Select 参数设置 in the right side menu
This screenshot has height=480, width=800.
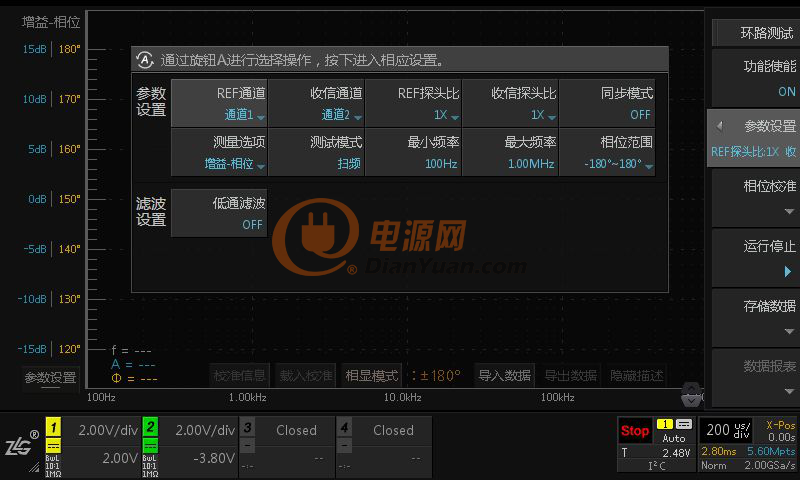coord(755,138)
